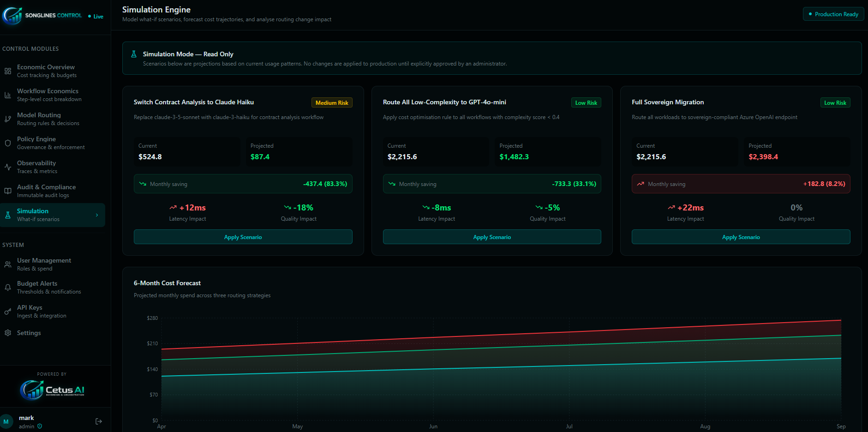Click the Settings gear icon

8,333
